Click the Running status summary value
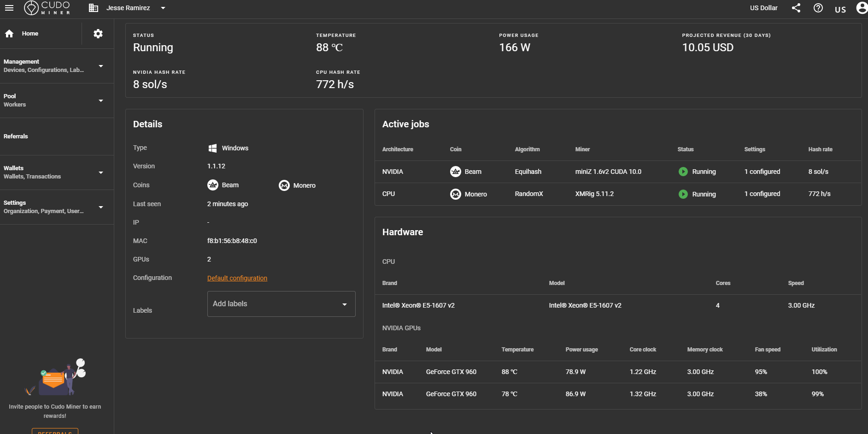This screenshot has width=868, height=434. pyautogui.click(x=153, y=48)
